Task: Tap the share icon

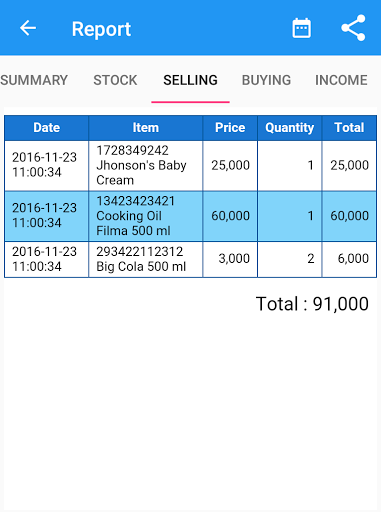Action: [x=353, y=28]
